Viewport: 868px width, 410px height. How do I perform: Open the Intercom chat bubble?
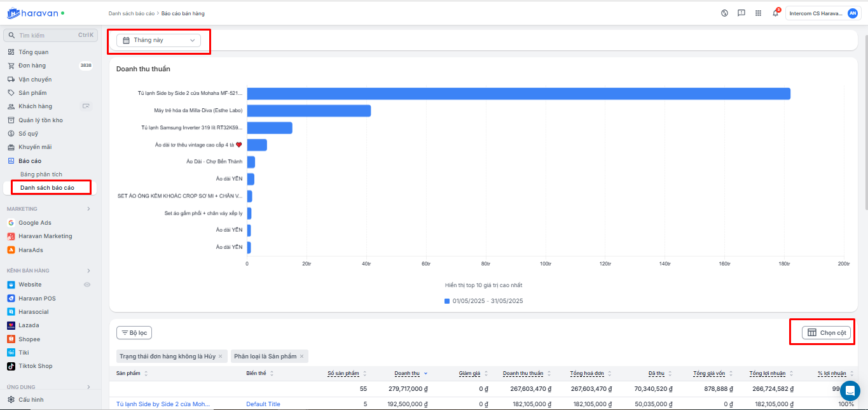pos(850,390)
